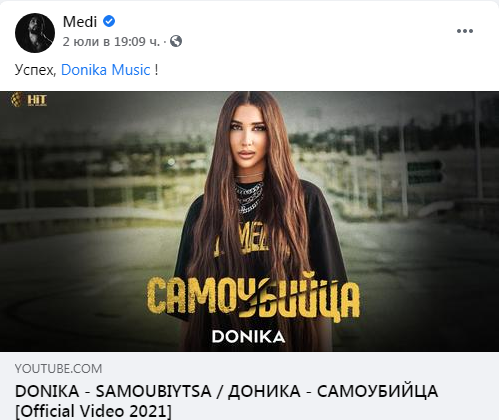This screenshot has height=420, width=499.
Task: Click the white DONIKA caption on the thumbnail
Action: 248,337
